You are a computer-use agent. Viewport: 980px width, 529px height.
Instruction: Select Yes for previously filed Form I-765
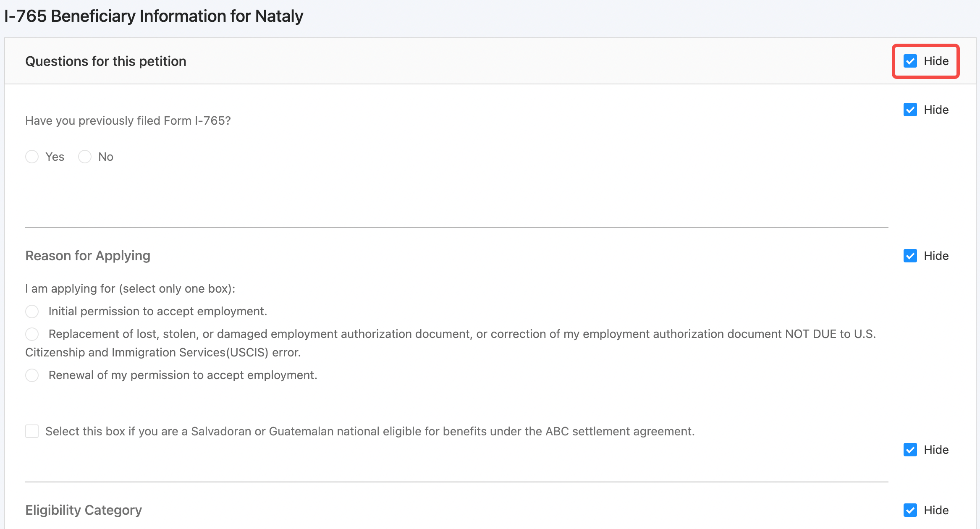click(x=32, y=157)
